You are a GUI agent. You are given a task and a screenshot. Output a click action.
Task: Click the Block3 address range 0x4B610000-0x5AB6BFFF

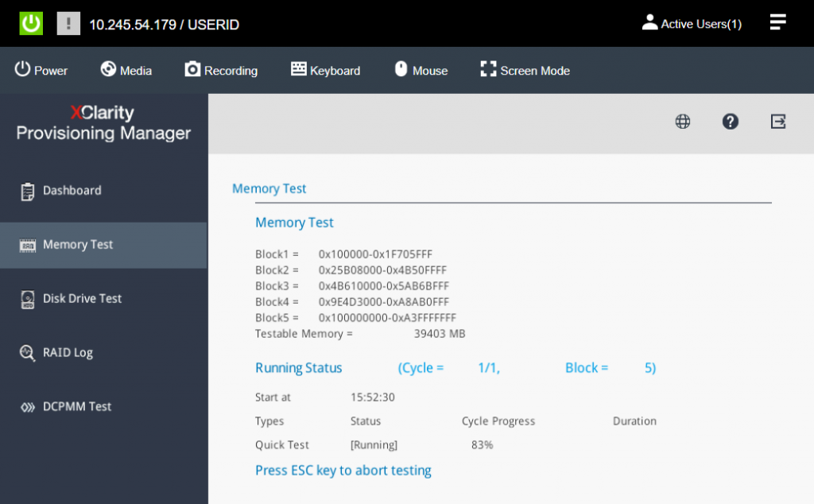coord(384,286)
